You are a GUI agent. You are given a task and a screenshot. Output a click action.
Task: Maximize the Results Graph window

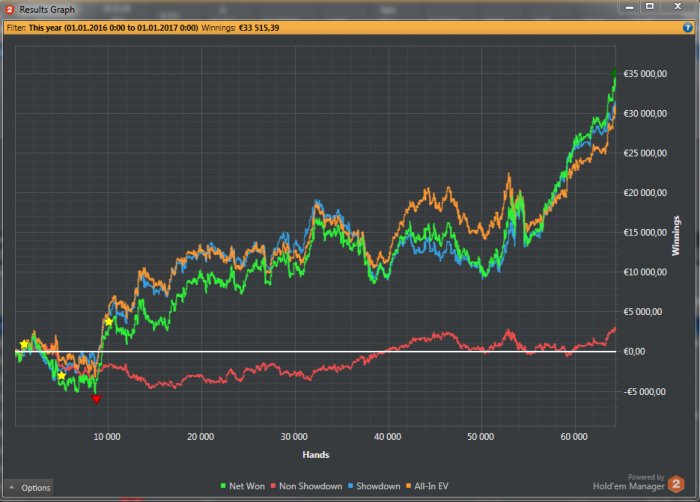pos(648,7)
